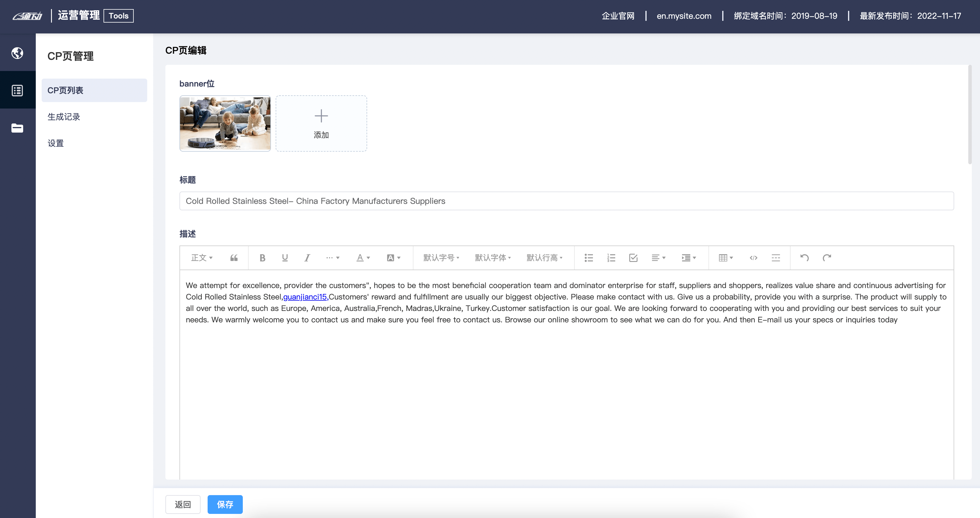Screen dimensions: 980x518
Task: Click the blue 保存 save button
Action: tap(225, 504)
